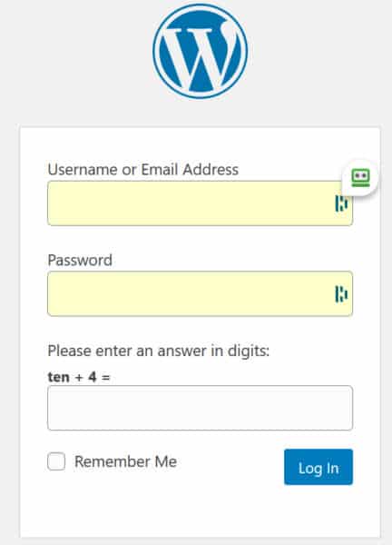The height and width of the screenshot is (545, 392).
Task: Open Dashlane autofill icon in password field
Action: (x=341, y=294)
